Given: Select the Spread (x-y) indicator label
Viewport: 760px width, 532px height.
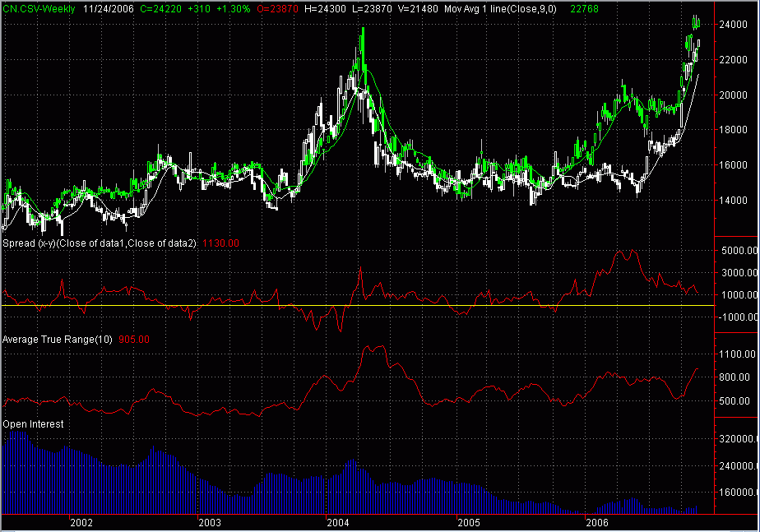Looking at the screenshot, I should 100,243.
